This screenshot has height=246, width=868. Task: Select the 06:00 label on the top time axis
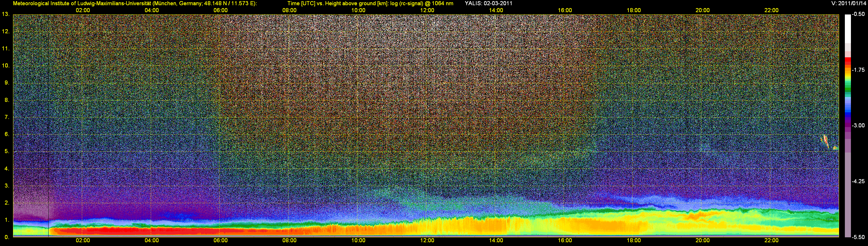click(x=221, y=10)
